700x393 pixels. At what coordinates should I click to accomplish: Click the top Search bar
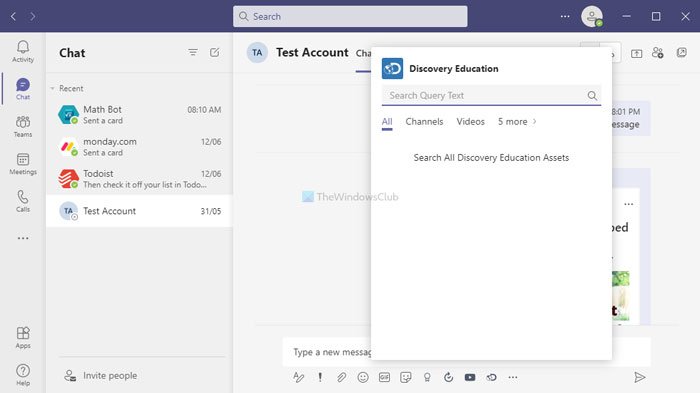(350, 17)
